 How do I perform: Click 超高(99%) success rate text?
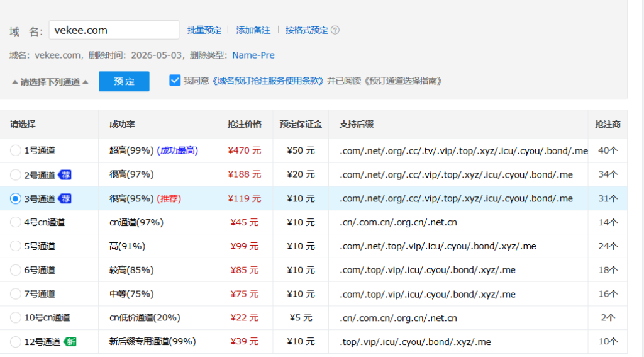point(131,150)
